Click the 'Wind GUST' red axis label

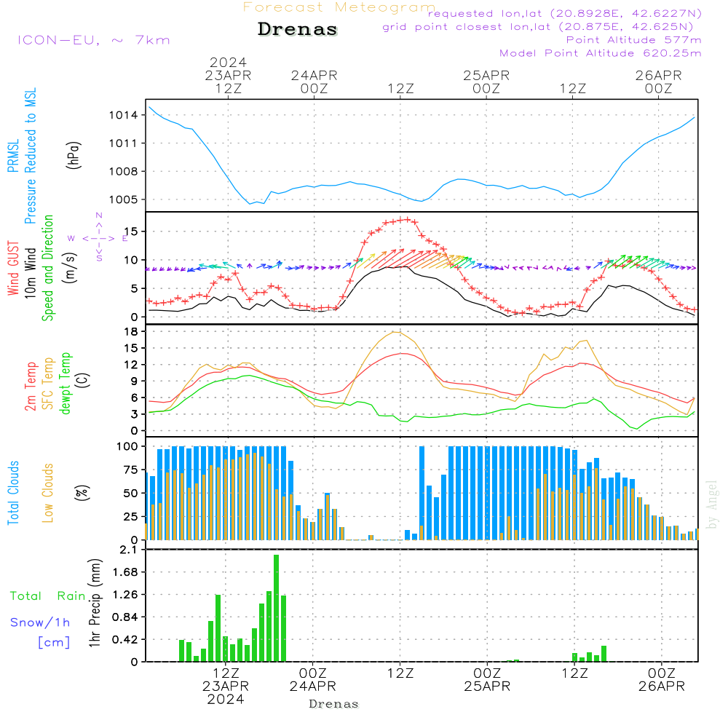[13, 268]
